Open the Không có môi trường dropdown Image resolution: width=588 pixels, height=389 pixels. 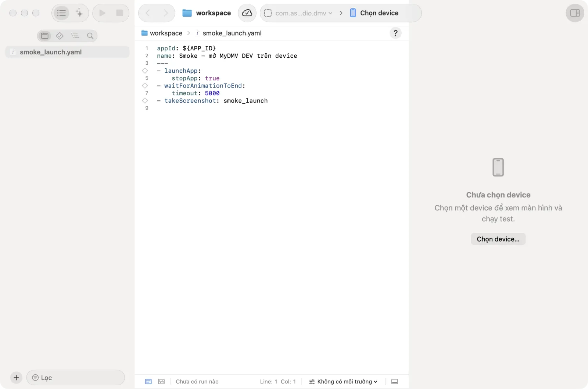pyautogui.click(x=343, y=382)
